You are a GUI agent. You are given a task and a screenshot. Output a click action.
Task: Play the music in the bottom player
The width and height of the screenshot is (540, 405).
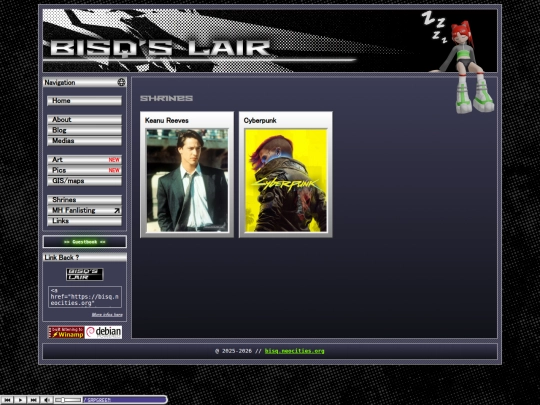20,400
